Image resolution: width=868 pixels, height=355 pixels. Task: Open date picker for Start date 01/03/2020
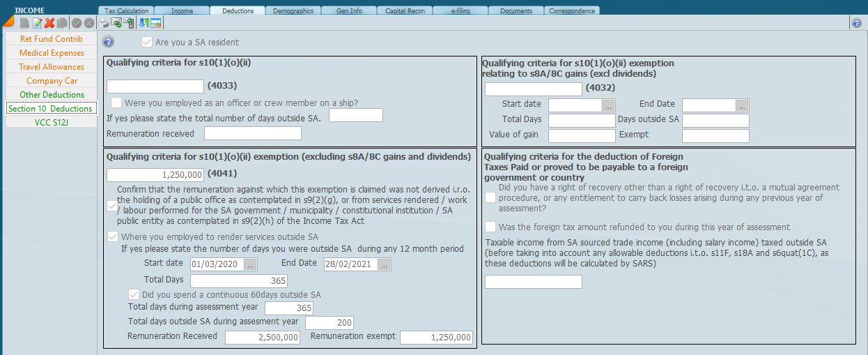coord(251,264)
